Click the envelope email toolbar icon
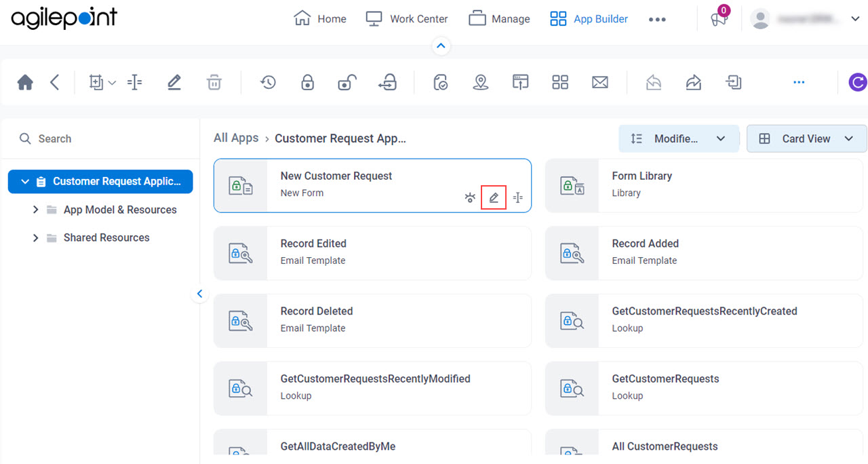This screenshot has width=868, height=464. point(599,83)
